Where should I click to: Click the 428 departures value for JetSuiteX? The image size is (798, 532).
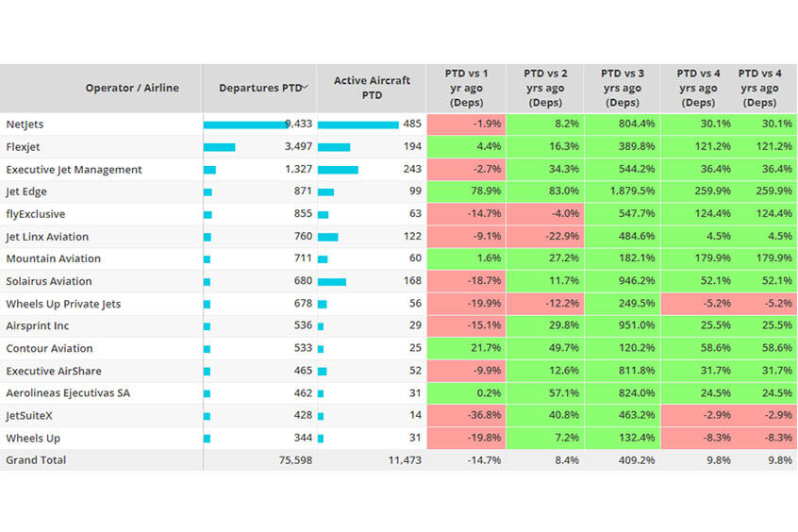click(x=303, y=415)
